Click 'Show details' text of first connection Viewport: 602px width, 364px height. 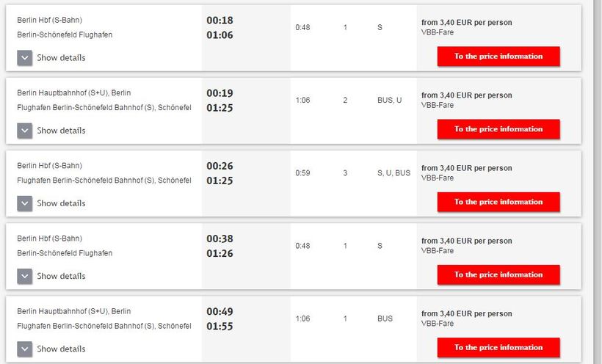click(x=61, y=57)
